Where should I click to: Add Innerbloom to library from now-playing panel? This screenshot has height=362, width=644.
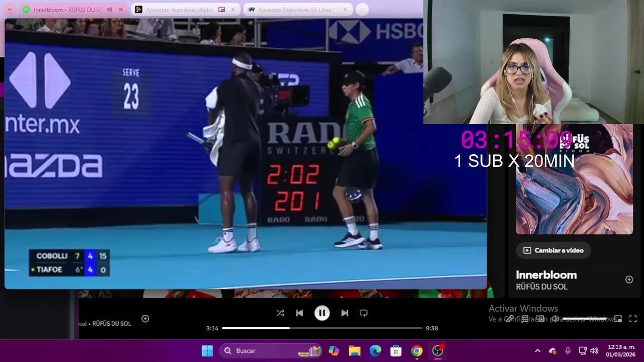pyautogui.click(x=629, y=280)
